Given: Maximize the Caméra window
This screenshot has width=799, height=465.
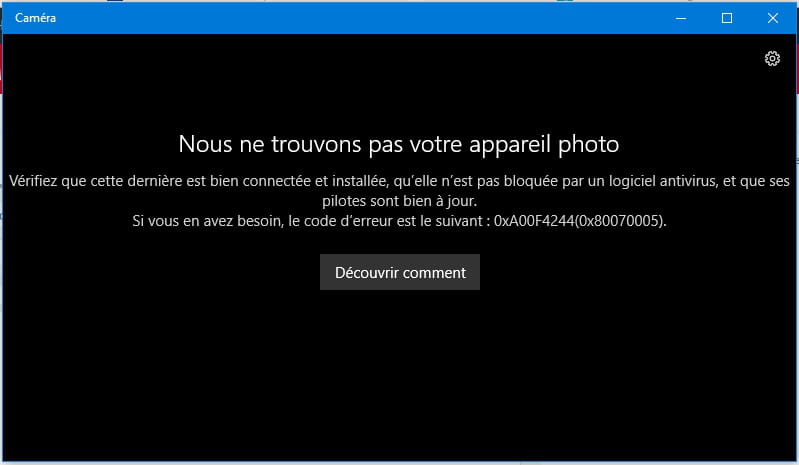Looking at the screenshot, I should tap(727, 18).
